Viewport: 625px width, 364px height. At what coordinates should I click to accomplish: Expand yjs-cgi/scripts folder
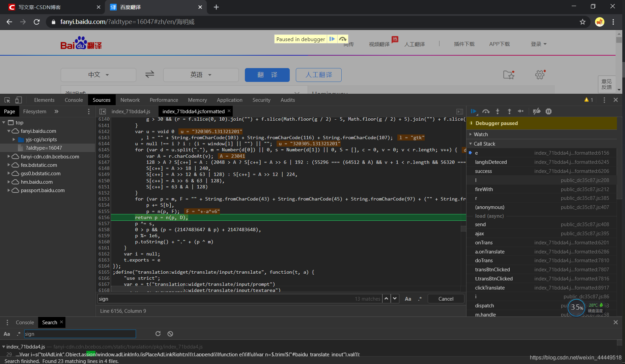pyautogui.click(x=14, y=140)
